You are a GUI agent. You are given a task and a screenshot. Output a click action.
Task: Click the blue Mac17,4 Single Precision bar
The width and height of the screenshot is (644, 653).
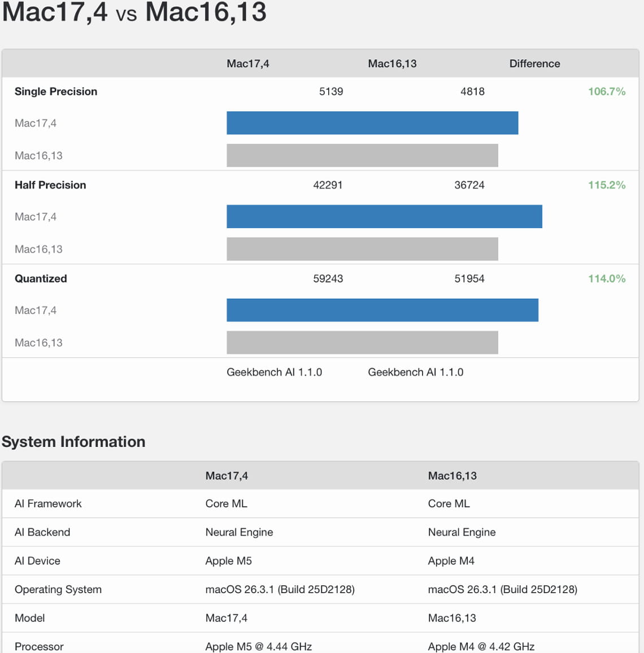(372, 123)
